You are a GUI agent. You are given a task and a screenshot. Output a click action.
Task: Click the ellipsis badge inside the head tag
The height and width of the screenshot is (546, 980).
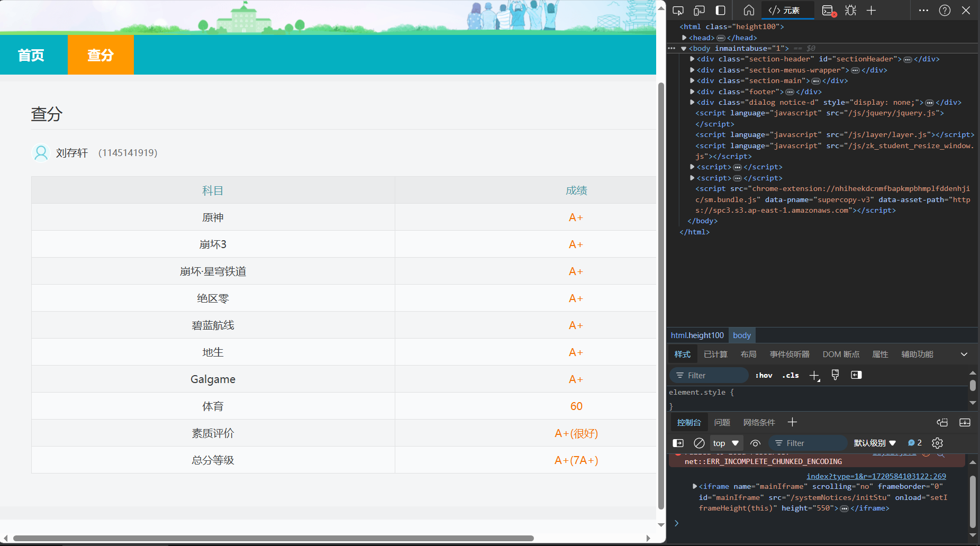pyautogui.click(x=721, y=38)
